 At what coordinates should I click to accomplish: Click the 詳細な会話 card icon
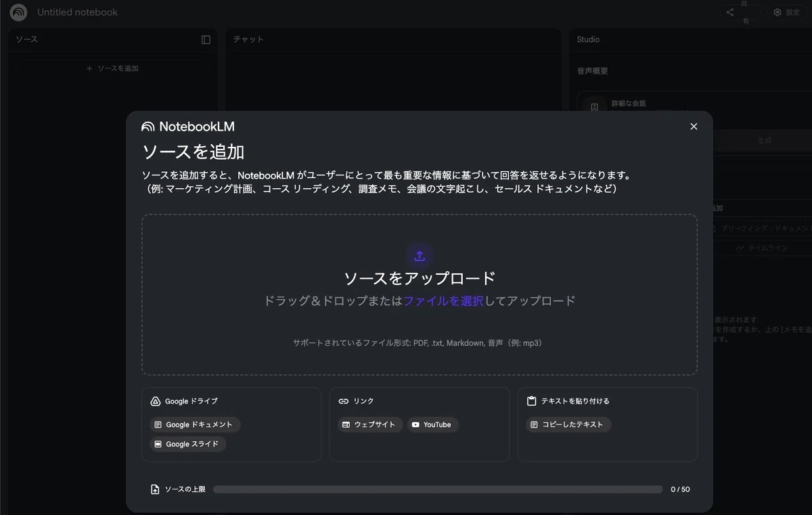click(594, 107)
